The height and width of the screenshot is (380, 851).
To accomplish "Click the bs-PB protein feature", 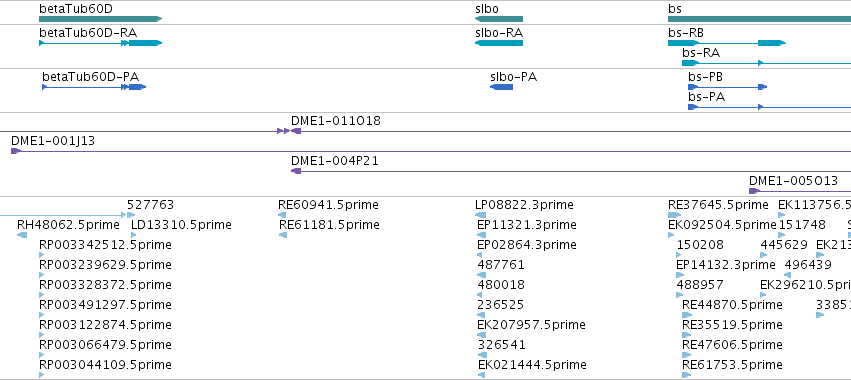I will tap(727, 87).
